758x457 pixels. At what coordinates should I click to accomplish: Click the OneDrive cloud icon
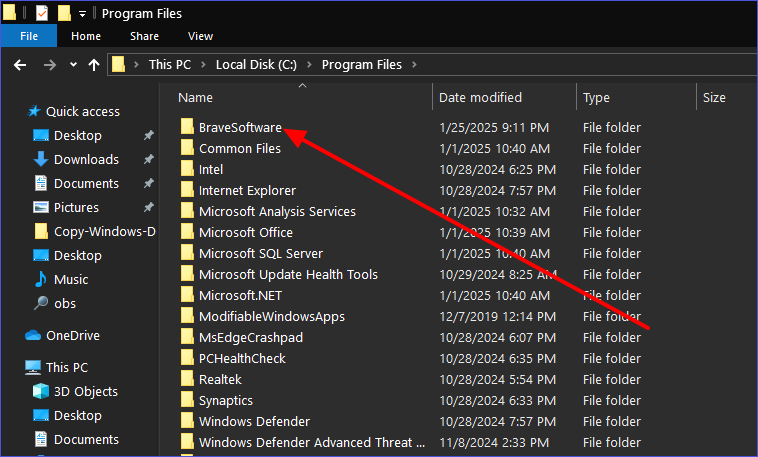pos(33,335)
